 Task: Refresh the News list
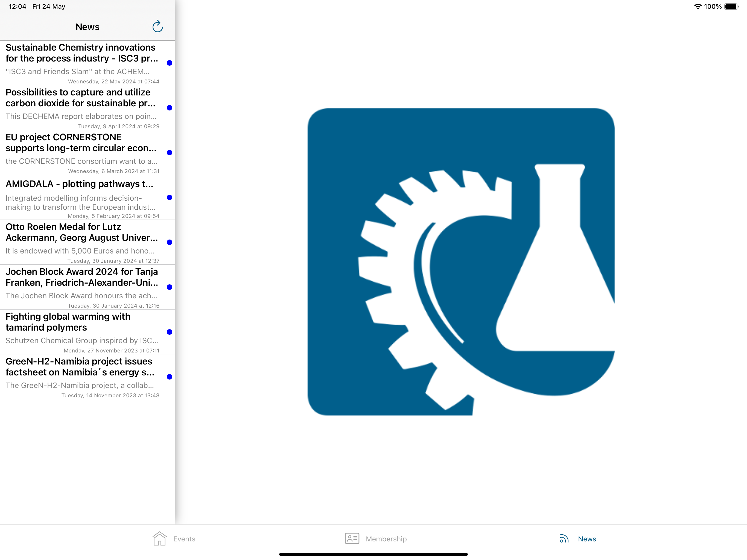coord(157,26)
